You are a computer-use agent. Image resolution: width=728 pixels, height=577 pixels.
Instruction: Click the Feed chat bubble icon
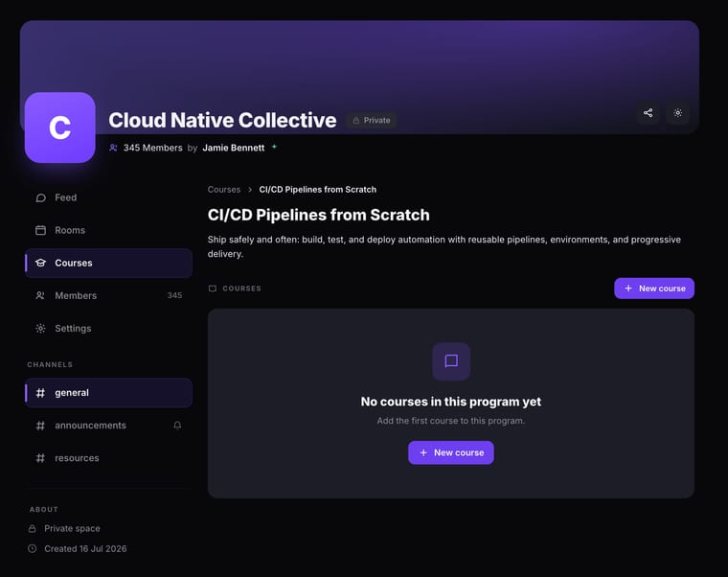[x=41, y=197]
